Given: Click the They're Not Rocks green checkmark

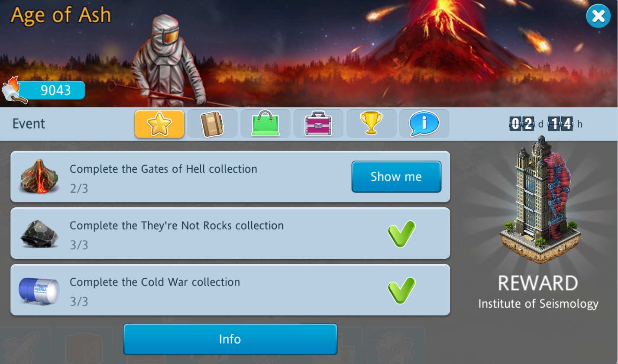Looking at the screenshot, I should pyautogui.click(x=401, y=234).
